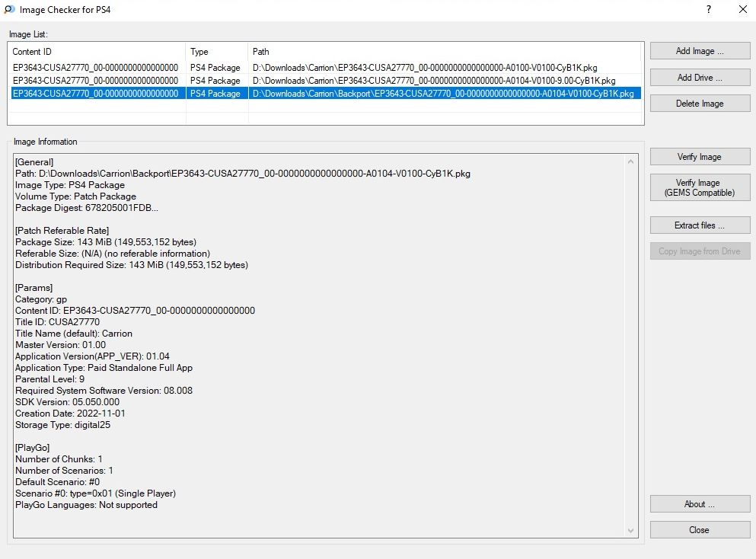756x559 pixels.
Task: Click the Number of Scenarios: 1 line
Action: 64,471
